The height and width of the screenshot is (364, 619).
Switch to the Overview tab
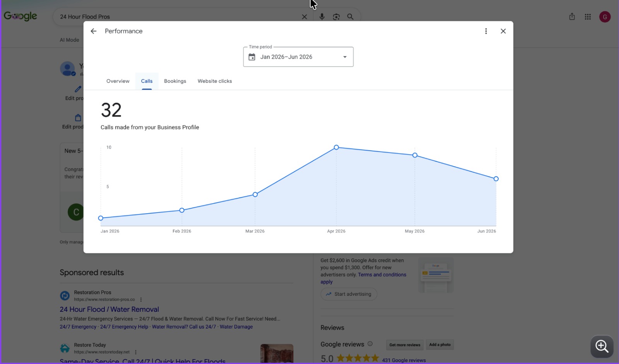(x=118, y=81)
